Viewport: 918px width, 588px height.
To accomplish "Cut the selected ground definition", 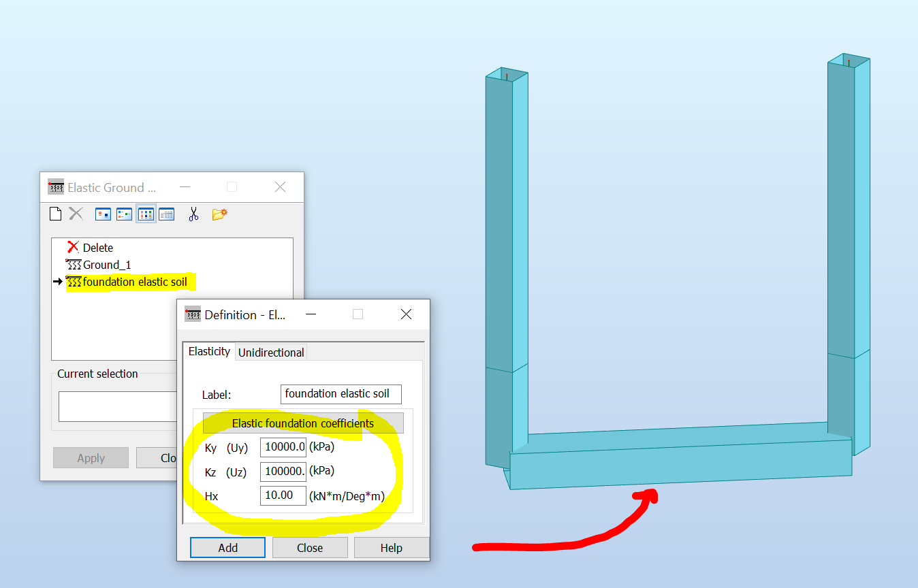I will click(x=193, y=213).
